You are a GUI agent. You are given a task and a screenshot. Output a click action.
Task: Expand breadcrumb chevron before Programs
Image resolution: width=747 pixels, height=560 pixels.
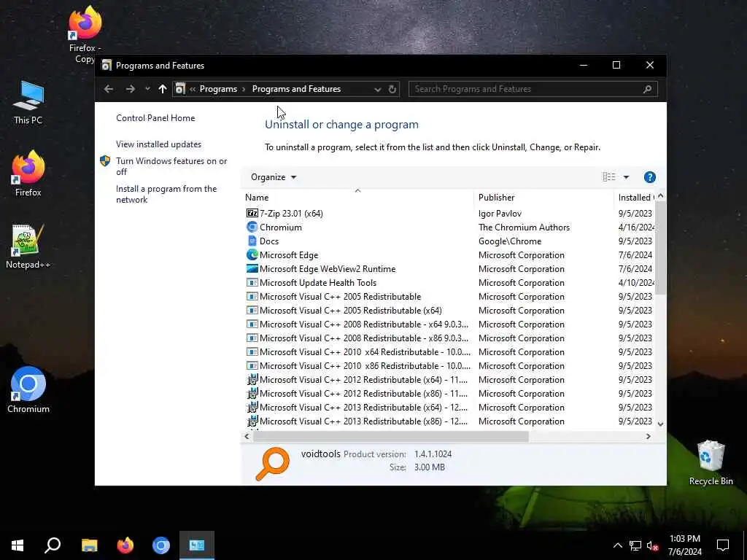[193, 89]
